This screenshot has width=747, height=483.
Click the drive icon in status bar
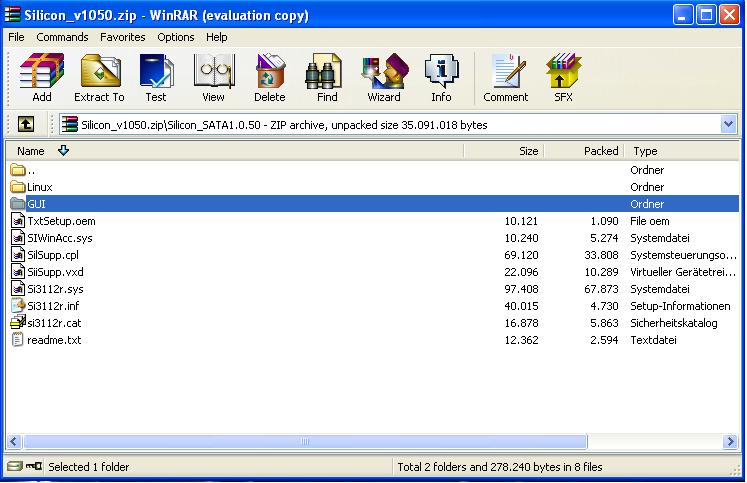point(15,466)
